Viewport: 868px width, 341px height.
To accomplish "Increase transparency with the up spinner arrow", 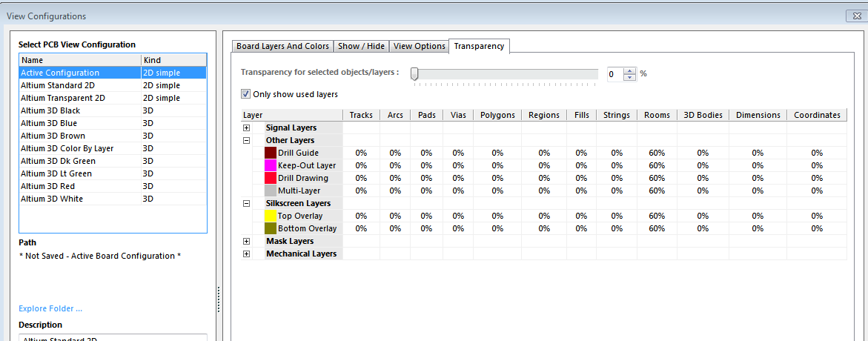I will click(x=630, y=70).
